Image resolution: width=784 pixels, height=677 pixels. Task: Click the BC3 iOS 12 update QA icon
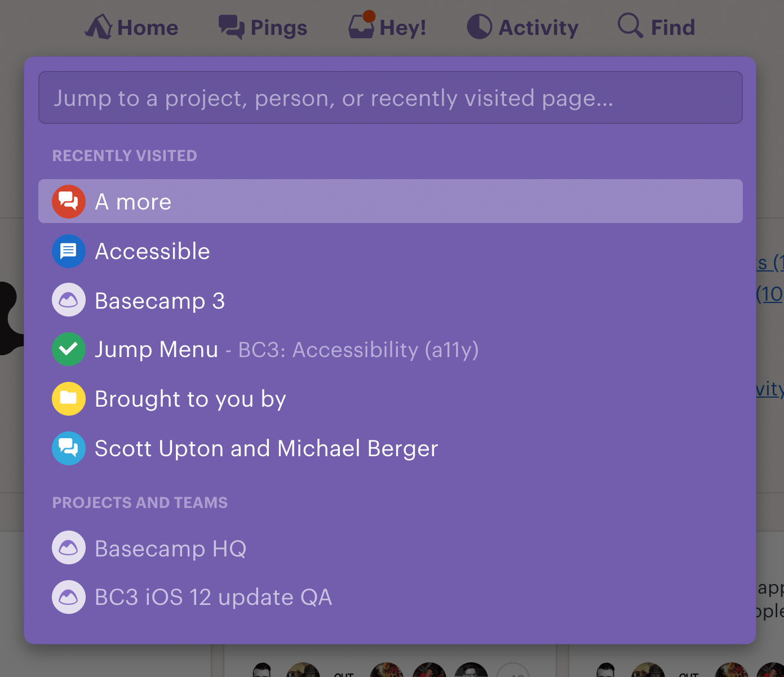[x=69, y=597]
